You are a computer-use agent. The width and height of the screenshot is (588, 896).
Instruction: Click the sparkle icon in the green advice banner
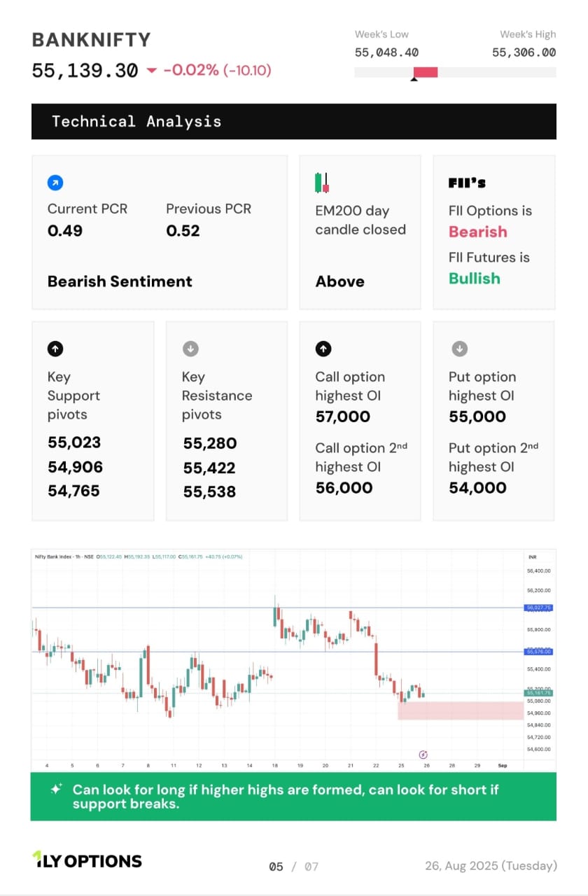pos(57,789)
